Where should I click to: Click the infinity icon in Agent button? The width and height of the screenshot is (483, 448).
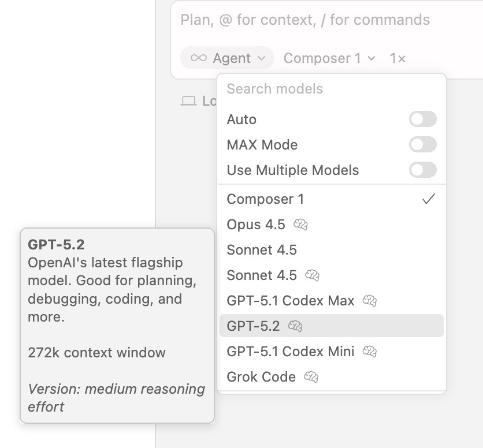tap(198, 58)
